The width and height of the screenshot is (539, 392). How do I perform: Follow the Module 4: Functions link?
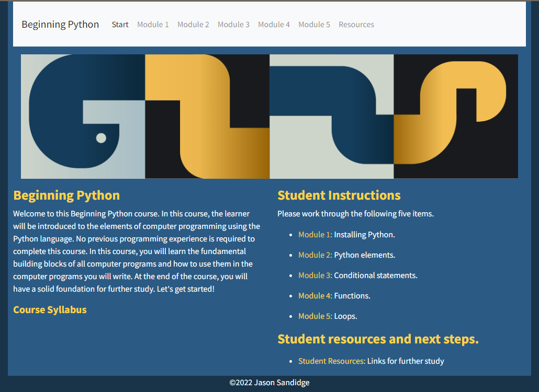[x=315, y=296]
